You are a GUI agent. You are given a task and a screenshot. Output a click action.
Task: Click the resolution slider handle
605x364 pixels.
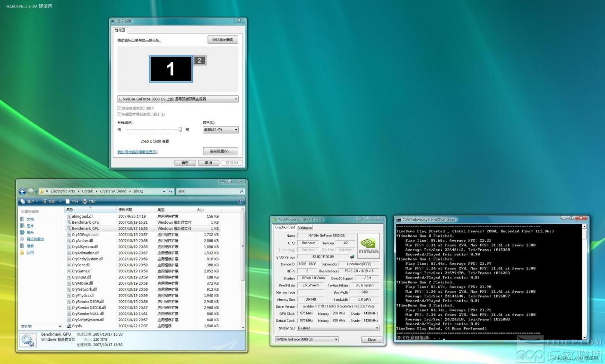[180, 129]
